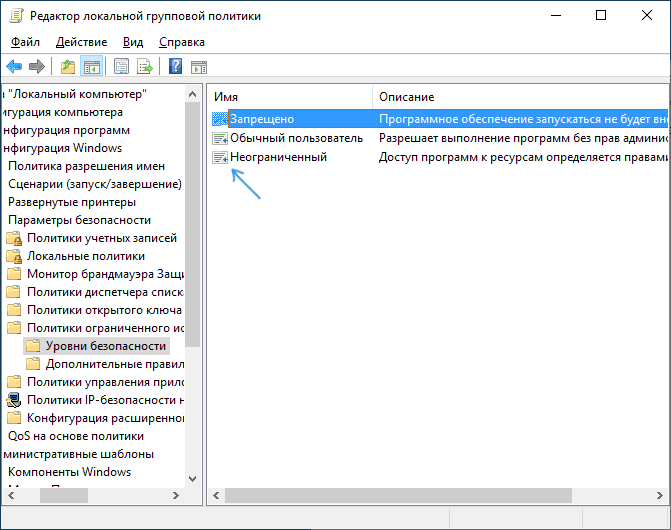Click the tree pane scroll-left arrow
Viewport: 671px width, 530px height.
click(x=11, y=495)
